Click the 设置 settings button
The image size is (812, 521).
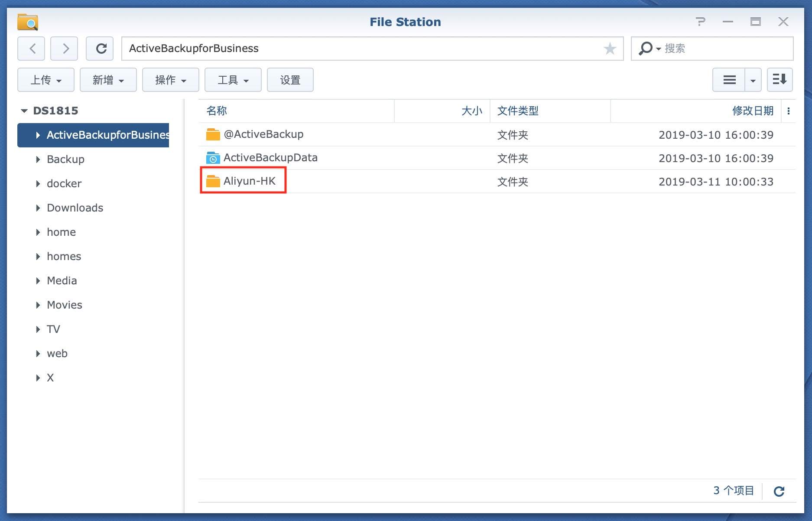click(290, 80)
